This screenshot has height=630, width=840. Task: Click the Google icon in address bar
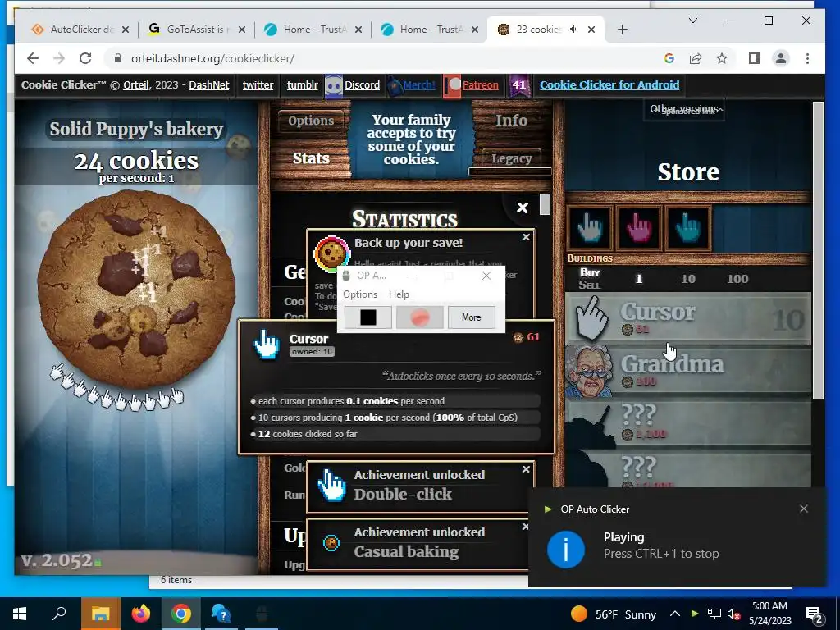coord(669,58)
